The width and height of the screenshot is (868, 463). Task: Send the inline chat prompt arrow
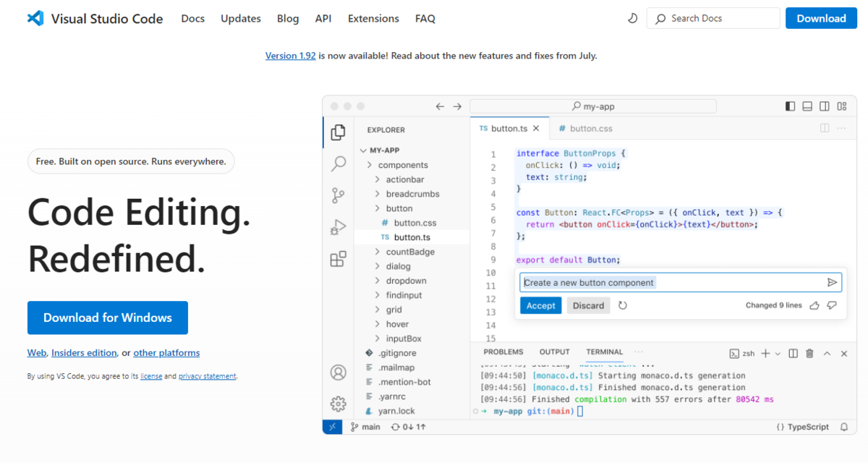(x=832, y=283)
